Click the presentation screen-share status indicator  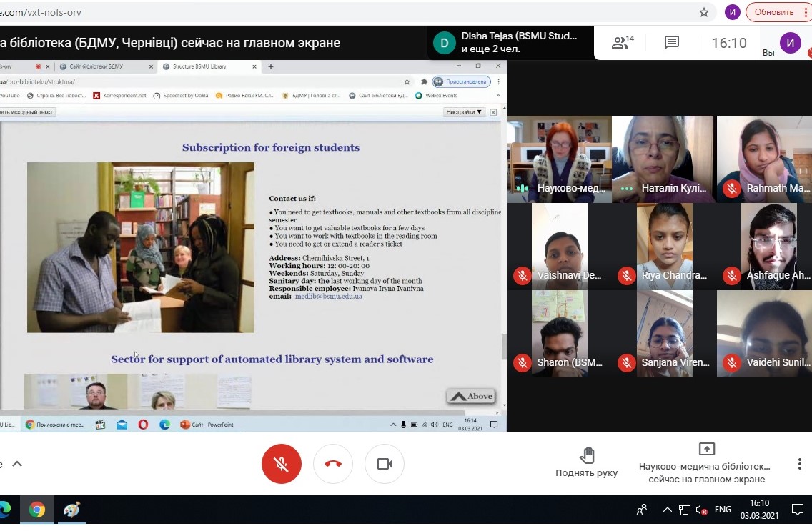coord(706,463)
